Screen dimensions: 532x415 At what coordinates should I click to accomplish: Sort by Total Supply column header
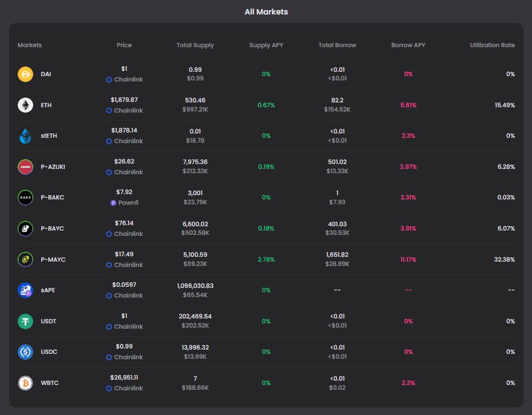[195, 45]
